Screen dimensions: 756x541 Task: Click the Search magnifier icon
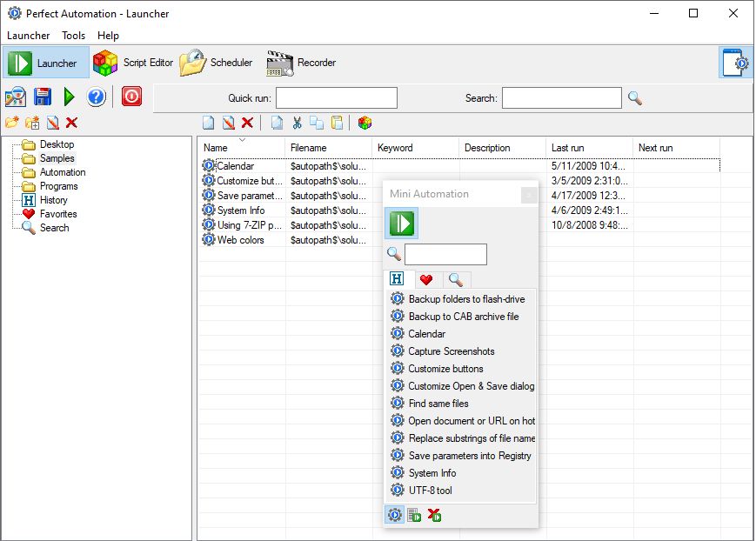pos(634,97)
